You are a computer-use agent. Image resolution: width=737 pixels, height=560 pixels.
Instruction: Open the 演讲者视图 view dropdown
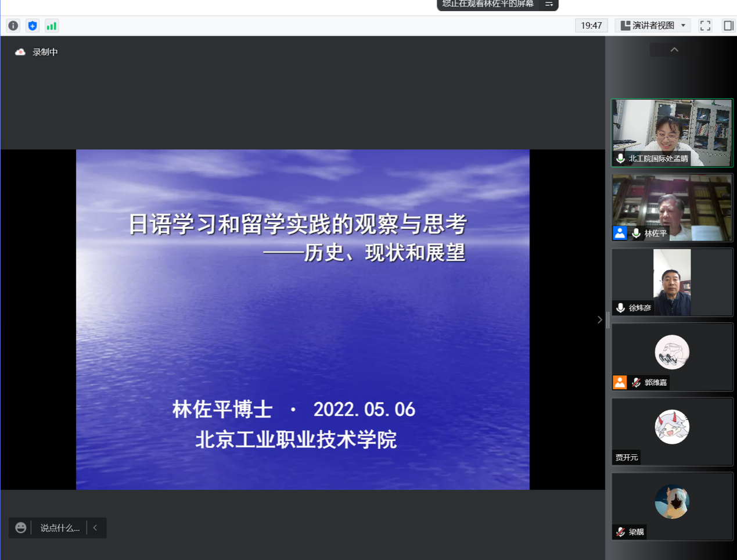[x=653, y=26]
